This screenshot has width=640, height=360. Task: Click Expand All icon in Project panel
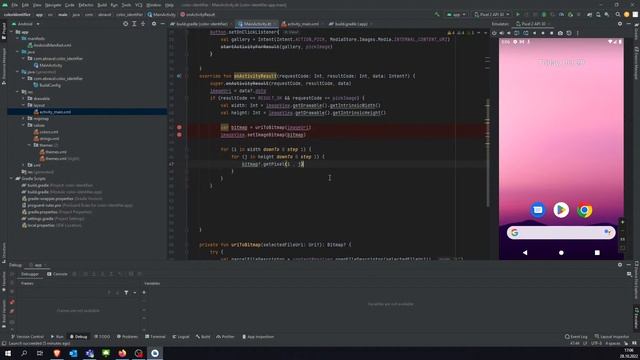pyautogui.click(x=134, y=24)
